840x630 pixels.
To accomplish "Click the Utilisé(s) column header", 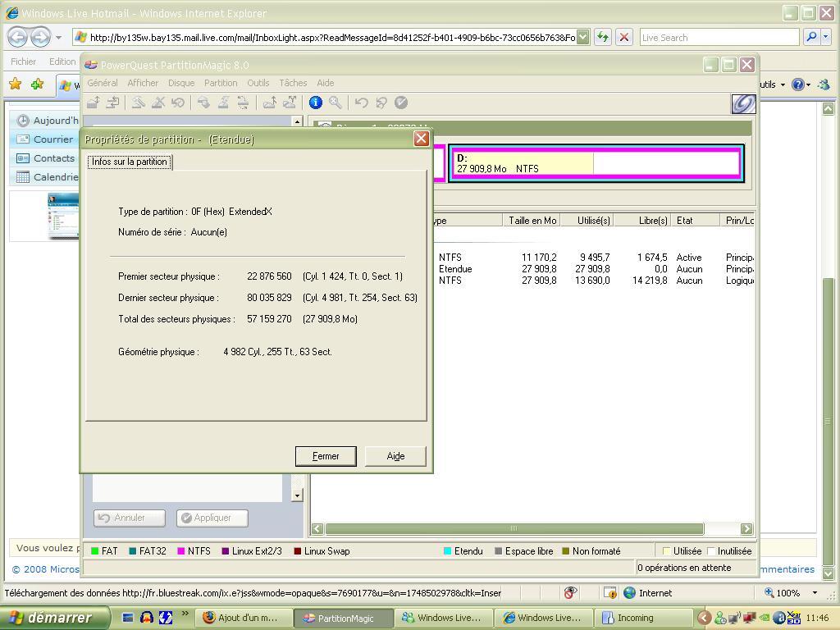I will (x=587, y=220).
